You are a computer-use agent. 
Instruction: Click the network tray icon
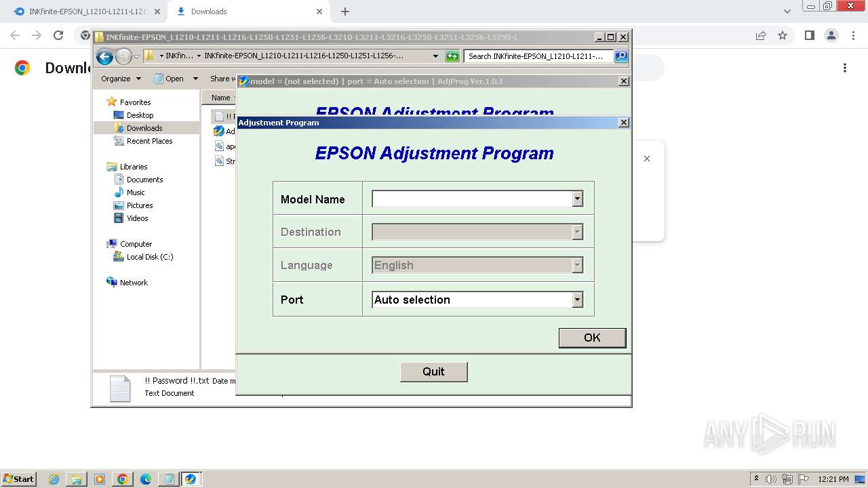tap(787, 479)
